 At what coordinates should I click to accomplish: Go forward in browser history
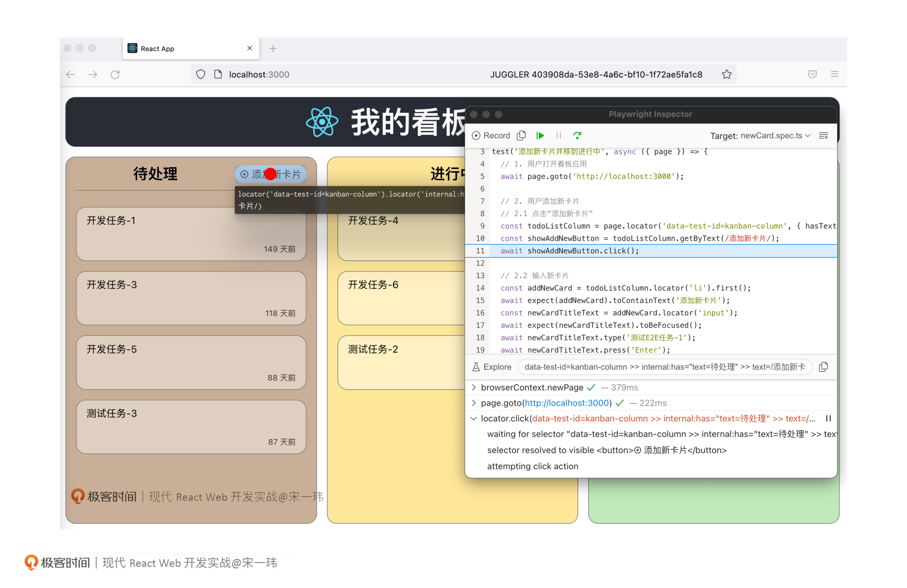(x=93, y=75)
